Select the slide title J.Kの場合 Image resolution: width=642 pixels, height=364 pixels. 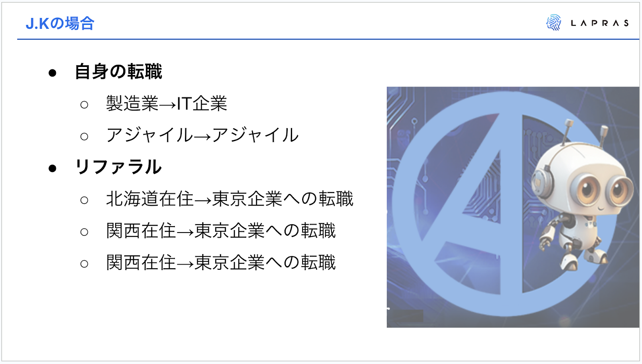pyautogui.click(x=60, y=24)
